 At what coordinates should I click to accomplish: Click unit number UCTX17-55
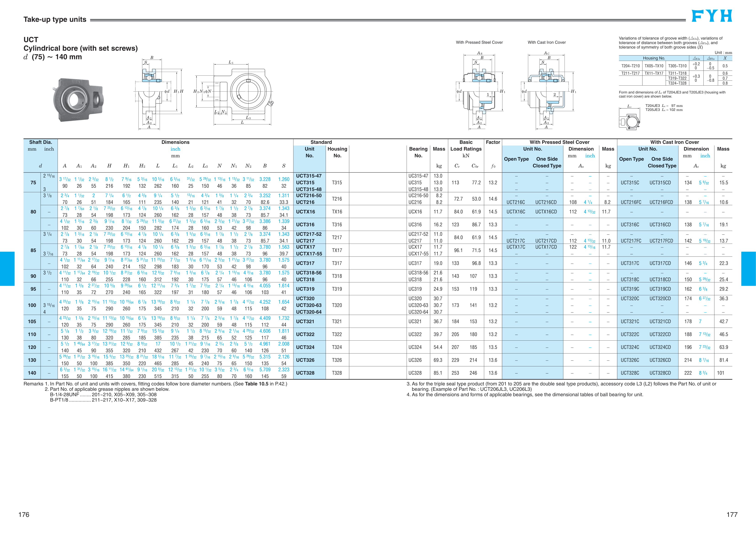pyautogui.click(x=309, y=254)
